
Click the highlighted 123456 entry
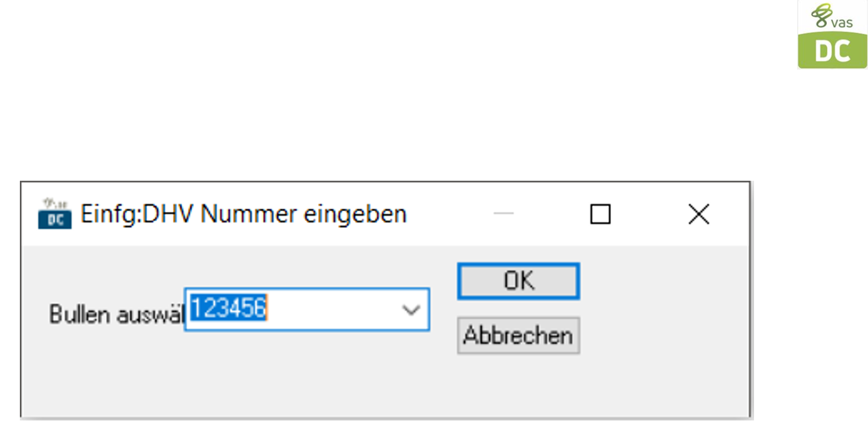(229, 308)
